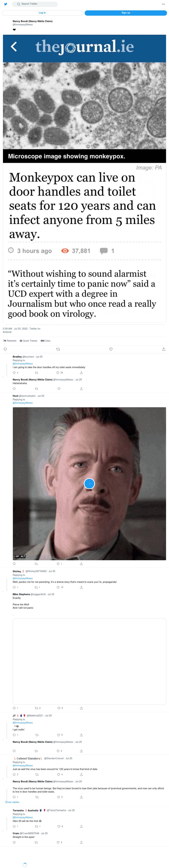Screen dimensions: 169x868
Task: Click the Sign up button
Action: pos(126,13)
